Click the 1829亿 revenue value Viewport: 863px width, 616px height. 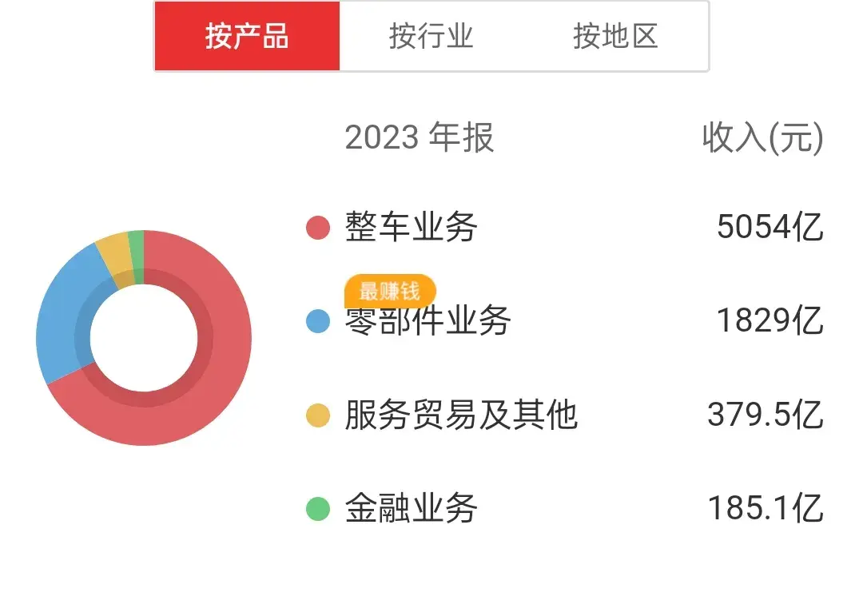point(770,321)
